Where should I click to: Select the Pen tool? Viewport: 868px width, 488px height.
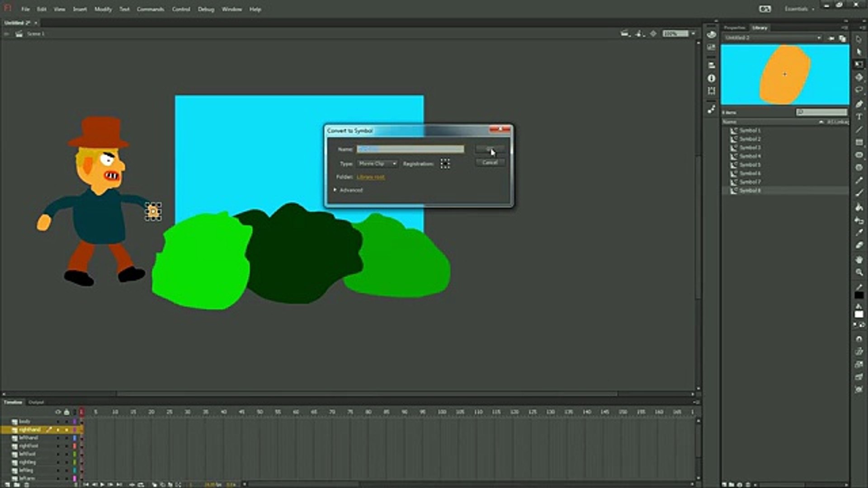coord(859,104)
